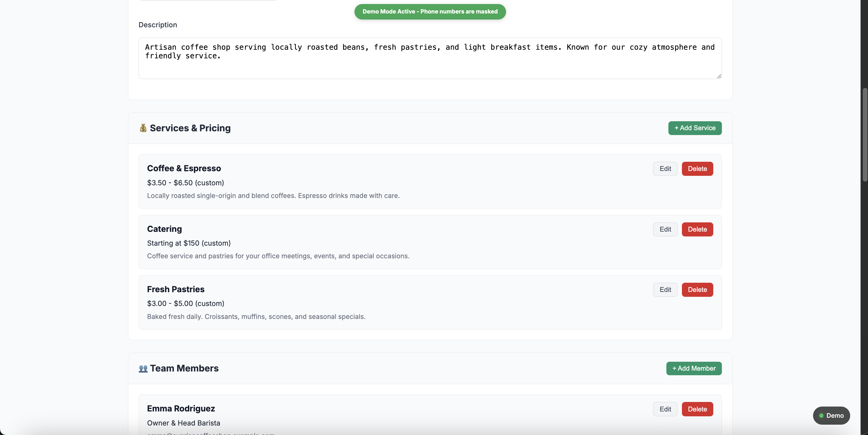Edit the Fresh Pastries service
868x435 pixels.
point(665,290)
